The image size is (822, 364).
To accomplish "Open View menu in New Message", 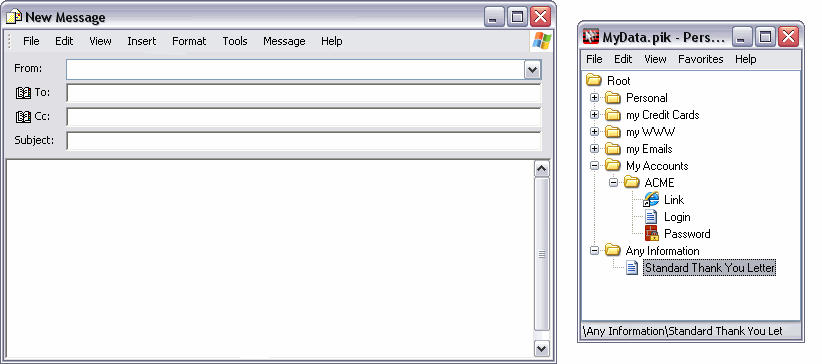I will [x=100, y=41].
